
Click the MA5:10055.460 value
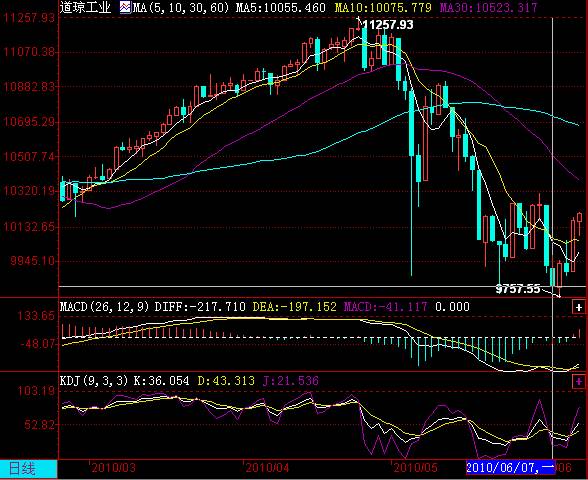click(x=280, y=7)
